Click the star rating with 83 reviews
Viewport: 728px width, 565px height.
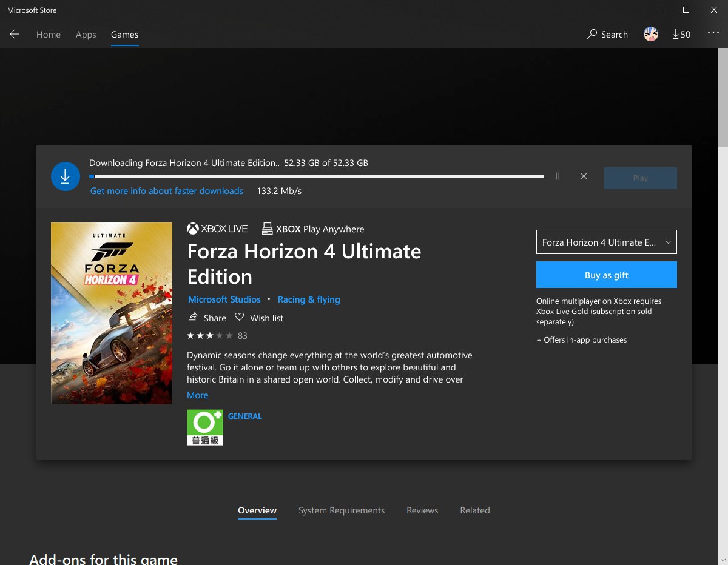(217, 335)
